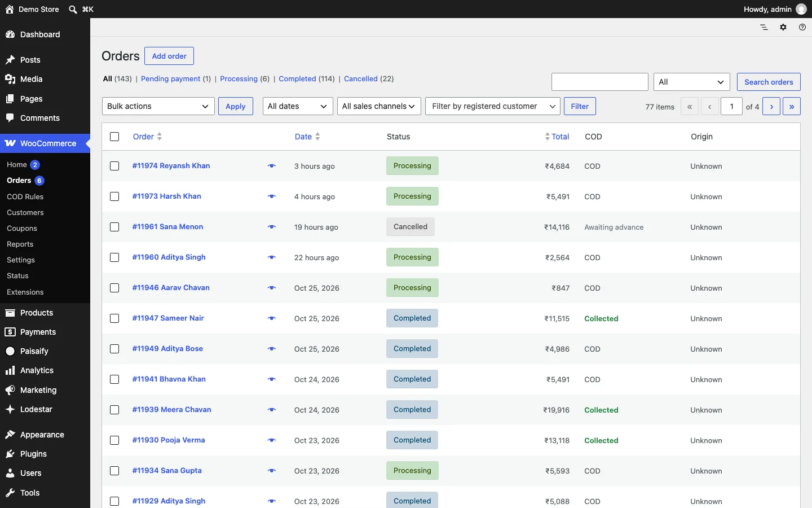Click the Marketing megaphone icon
The image size is (812, 508).
pos(10,390)
